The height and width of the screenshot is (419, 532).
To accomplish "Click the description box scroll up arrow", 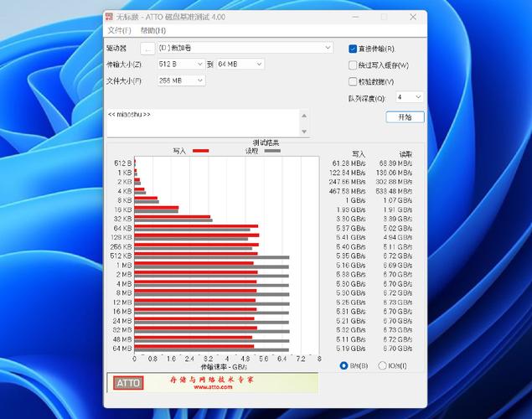I will (304, 116).
